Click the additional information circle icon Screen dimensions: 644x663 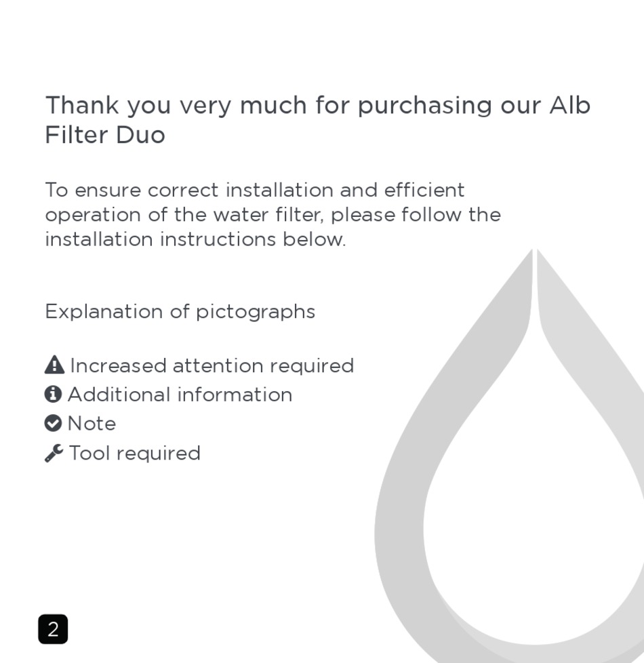[53, 394]
